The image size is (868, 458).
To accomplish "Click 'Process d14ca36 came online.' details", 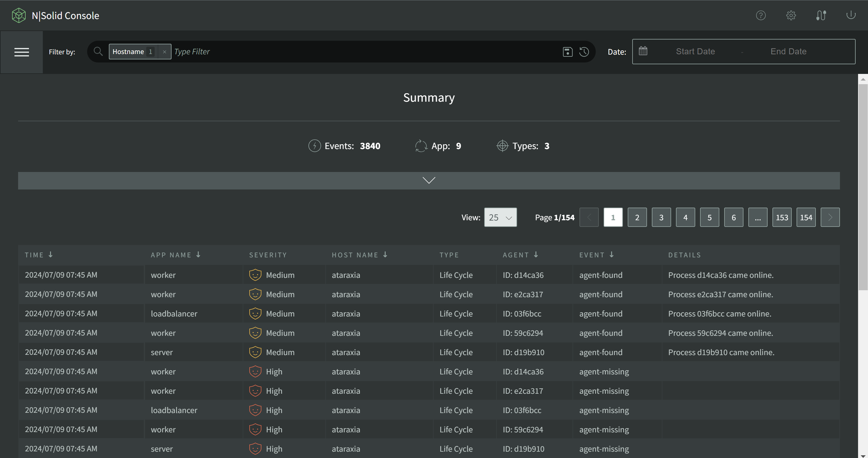I will [721, 275].
